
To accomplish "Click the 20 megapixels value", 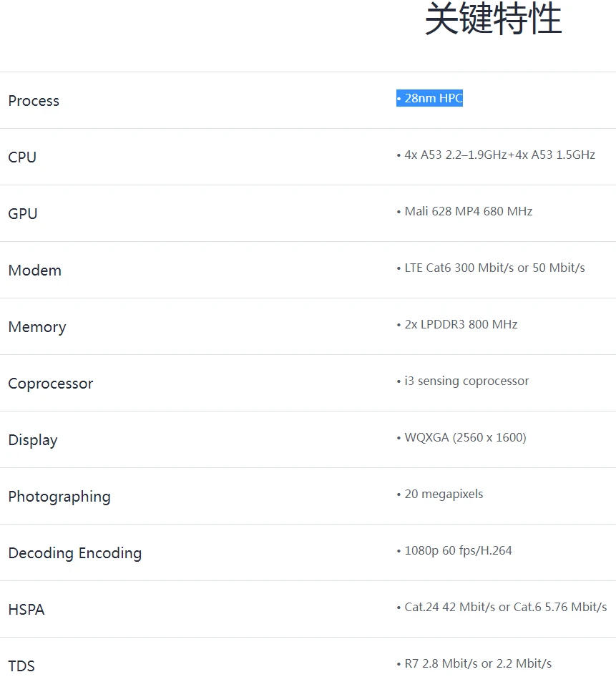I will pyautogui.click(x=440, y=494).
